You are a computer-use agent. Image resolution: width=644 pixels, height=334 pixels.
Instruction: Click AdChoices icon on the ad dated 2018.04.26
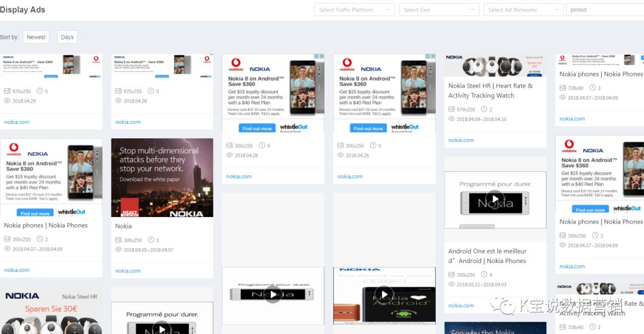[x=428, y=56]
